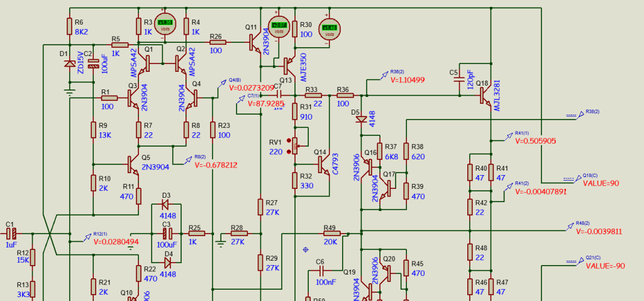Click the Q13 MJE350 transistor symbol
644x301 pixels.
pos(287,65)
